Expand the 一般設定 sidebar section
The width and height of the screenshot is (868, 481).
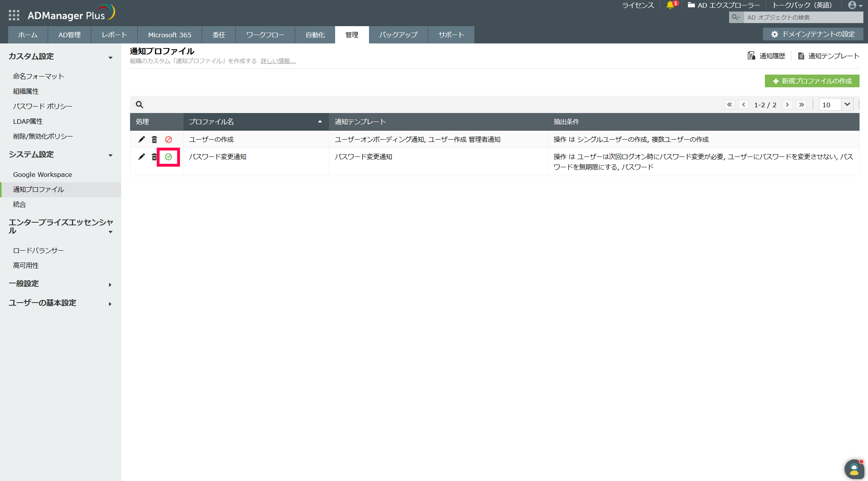pyautogui.click(x=110, y=285)
